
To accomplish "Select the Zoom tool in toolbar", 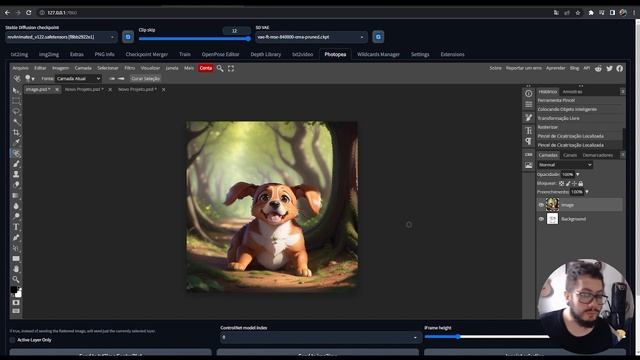I will click(x=16, y=280).
